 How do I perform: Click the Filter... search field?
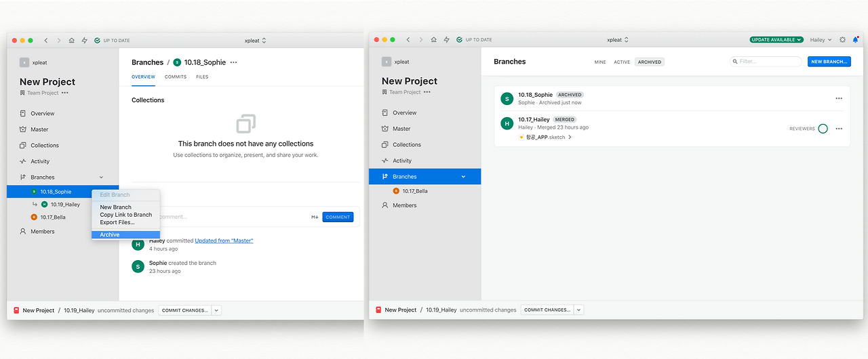pos(766,62)
